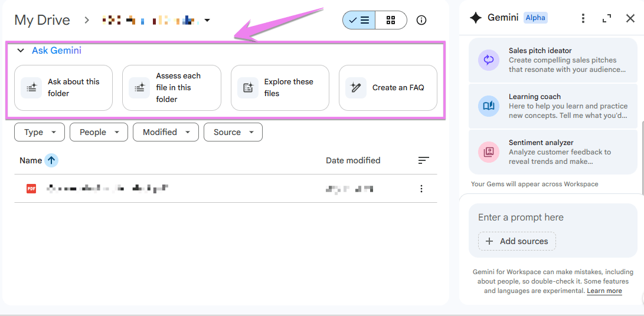This screenshot has height=316, width=644.
Task: Click the Sentiment analyzer icon
Action: coord(489,152)
